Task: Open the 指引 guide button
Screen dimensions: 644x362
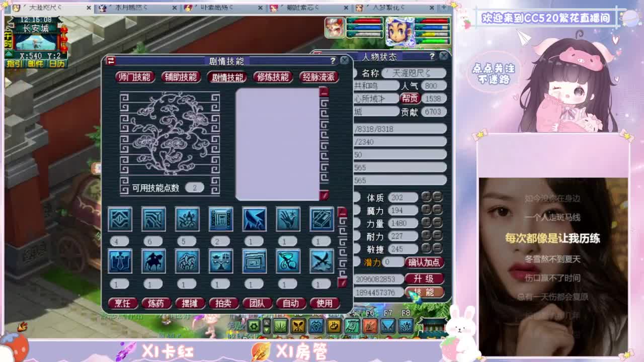Action: coord(15,64)
